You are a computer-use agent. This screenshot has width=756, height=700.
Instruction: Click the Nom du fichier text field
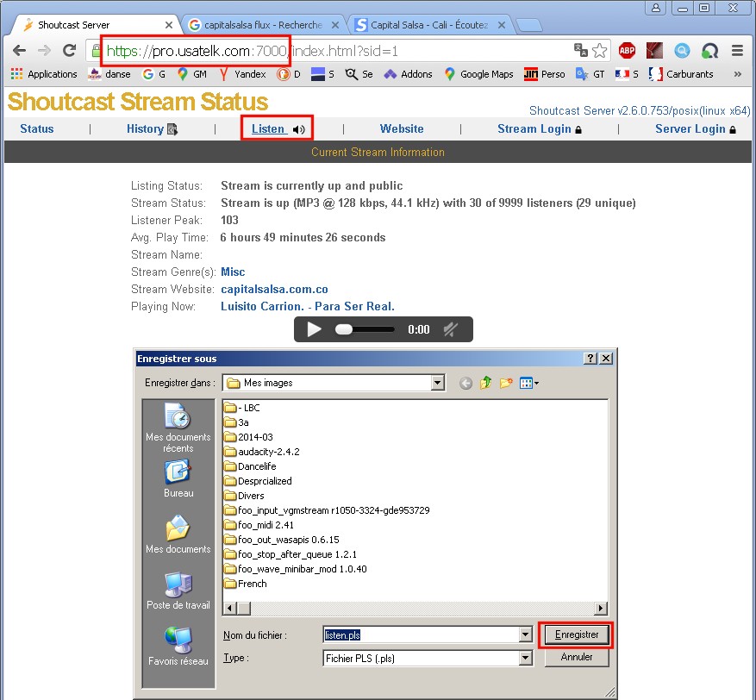point(422,635)
